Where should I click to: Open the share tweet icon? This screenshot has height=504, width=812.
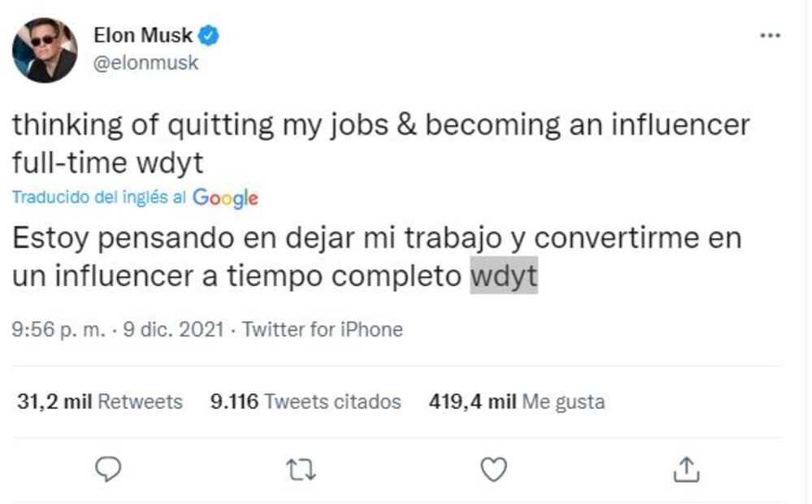[686, 468]
